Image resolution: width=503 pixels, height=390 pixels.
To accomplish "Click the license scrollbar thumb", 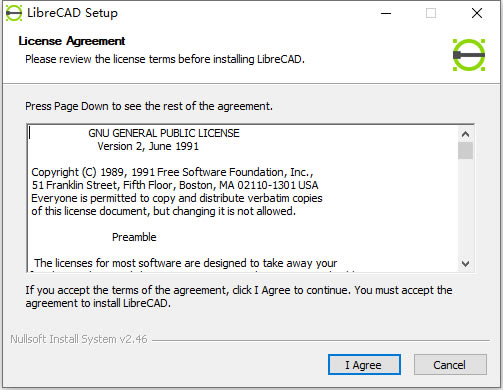I will click(x=465, y=151).
